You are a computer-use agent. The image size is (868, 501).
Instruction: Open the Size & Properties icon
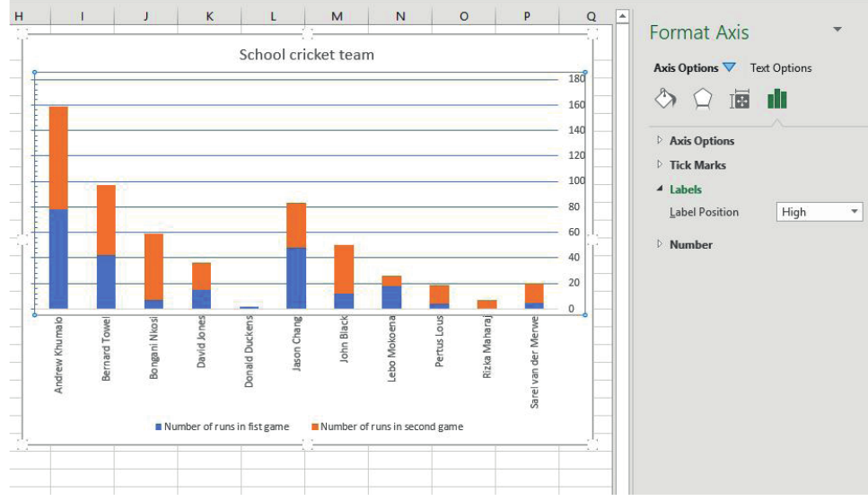tap(740, 99)
